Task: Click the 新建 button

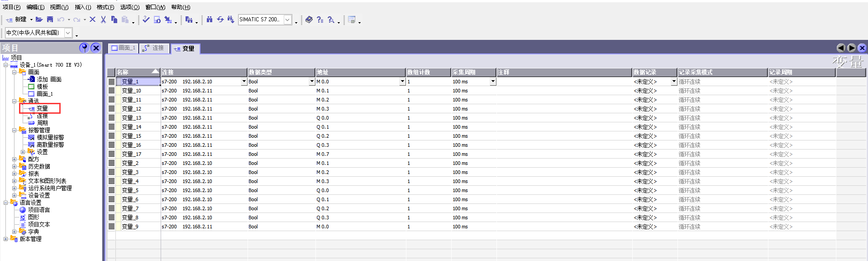Action: coord(17,19)
